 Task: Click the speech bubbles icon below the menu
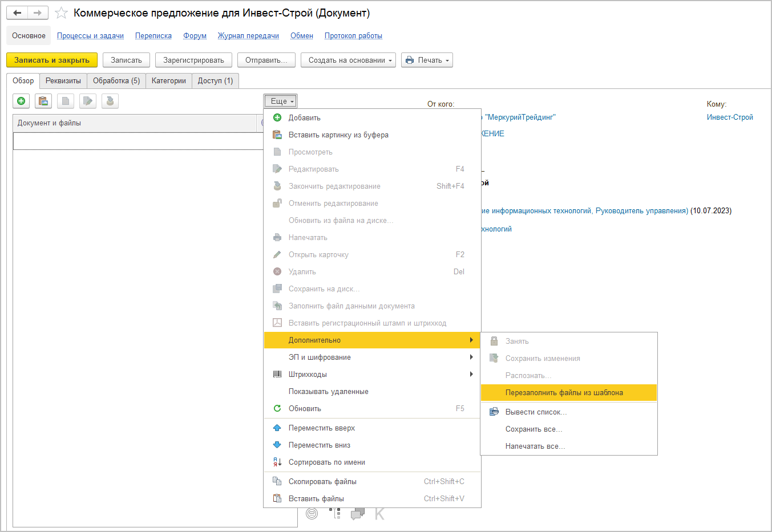point(358,514)
